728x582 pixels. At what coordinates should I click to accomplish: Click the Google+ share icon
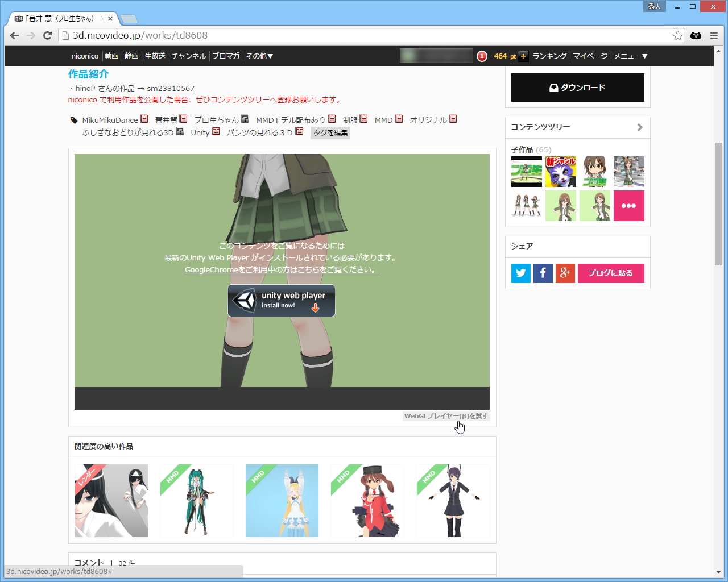click(565, 273)
